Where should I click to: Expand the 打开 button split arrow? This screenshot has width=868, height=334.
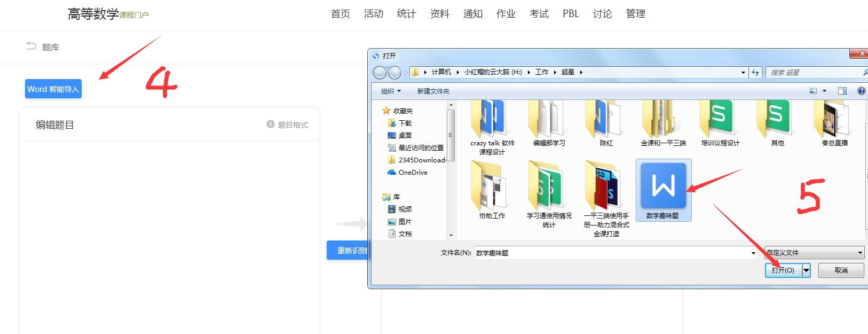pyautogui.click(x=806, y=270)
